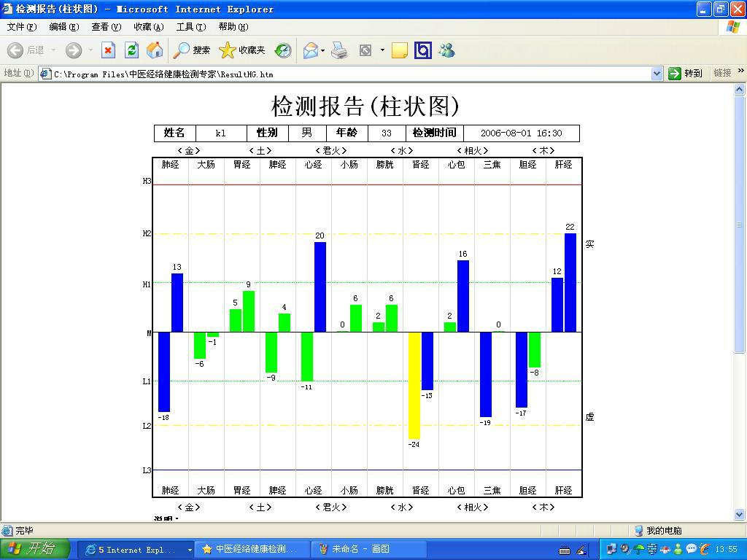This screenshot has height=560, width=747.
Task: Open the Mail button dropdown arrow
Action: click(x=323, y=50)
